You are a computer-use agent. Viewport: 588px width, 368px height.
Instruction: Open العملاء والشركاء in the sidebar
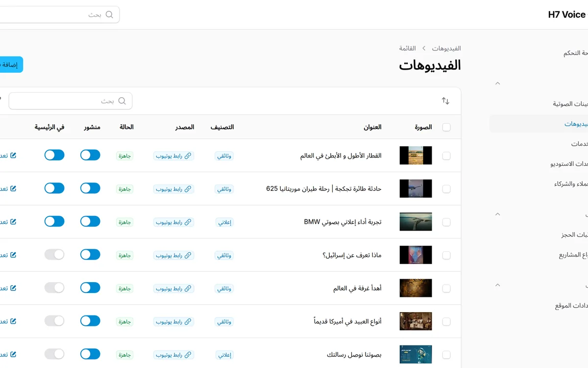click(571, 184)
